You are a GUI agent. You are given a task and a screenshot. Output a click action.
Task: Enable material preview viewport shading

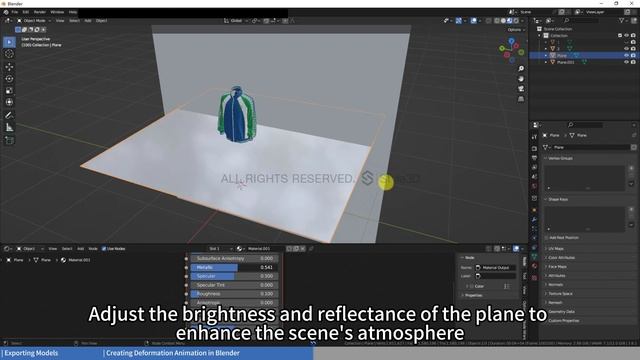(509, 20)
